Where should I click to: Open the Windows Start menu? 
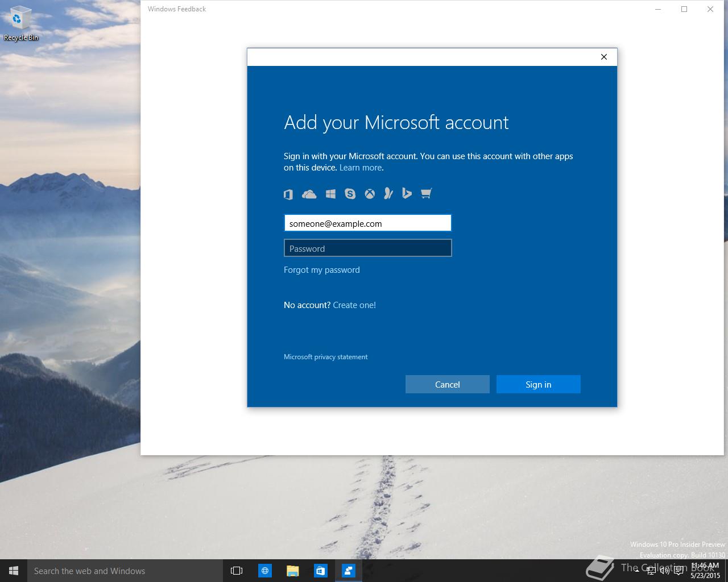point(14,571)
